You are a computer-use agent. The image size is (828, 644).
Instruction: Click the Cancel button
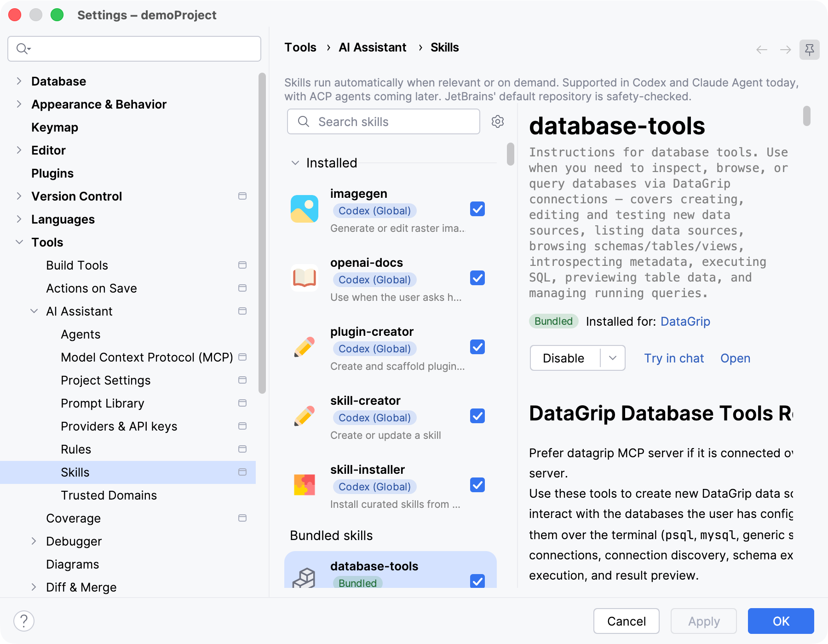pos(627,621)
